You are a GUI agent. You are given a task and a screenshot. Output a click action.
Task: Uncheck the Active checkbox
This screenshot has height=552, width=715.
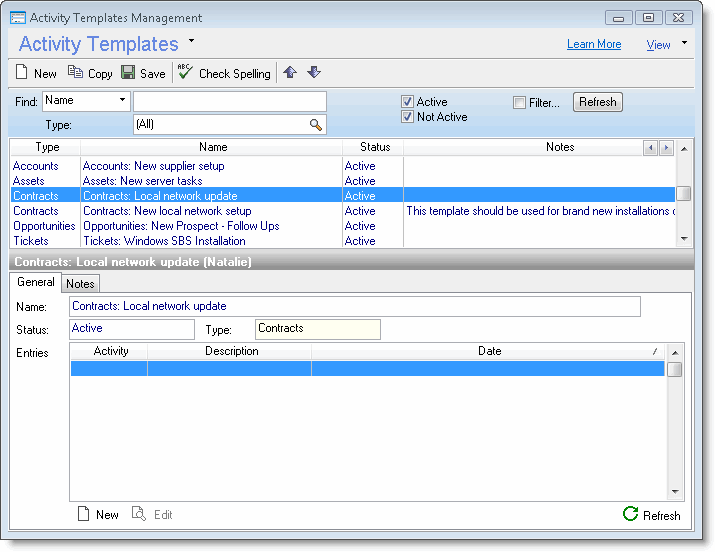(x=407, y=102)
